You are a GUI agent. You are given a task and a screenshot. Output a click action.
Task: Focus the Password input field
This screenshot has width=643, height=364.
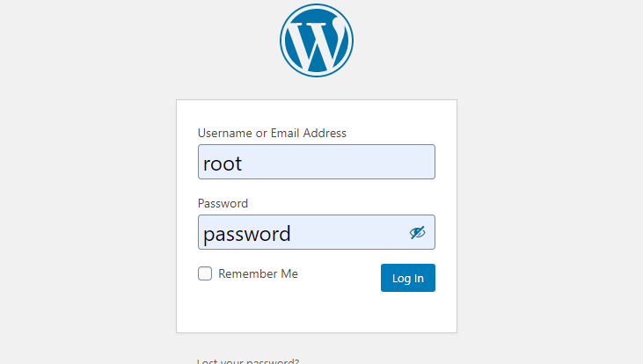317,232
